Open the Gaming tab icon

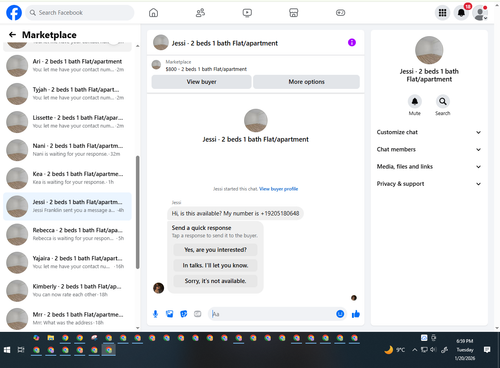pyautogui.click(x=340, y=13)
